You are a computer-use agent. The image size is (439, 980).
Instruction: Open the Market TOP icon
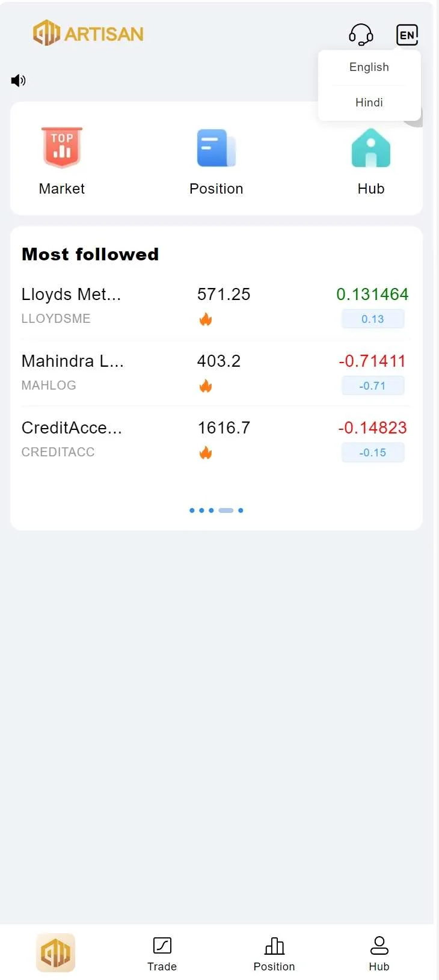click(x=62, y=147)
